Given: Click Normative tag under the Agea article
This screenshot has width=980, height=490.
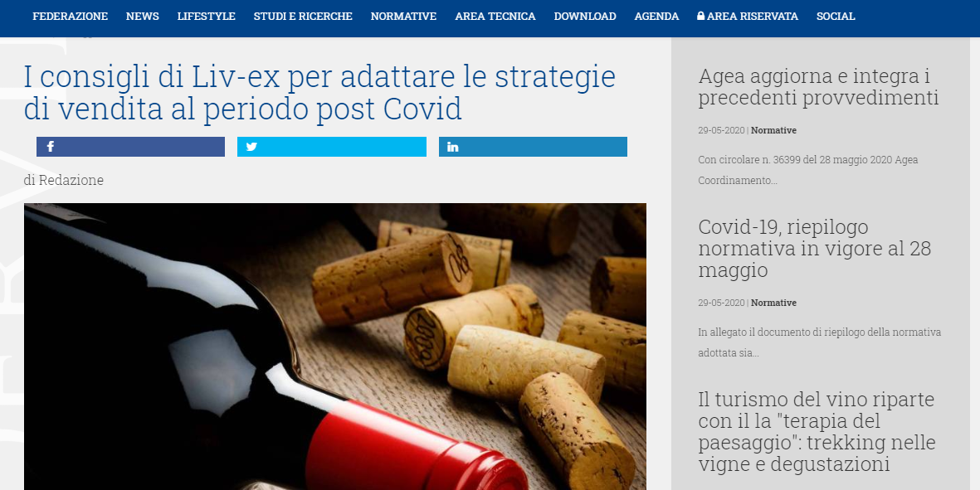Looking at the screenshot, I should (773, 130).
